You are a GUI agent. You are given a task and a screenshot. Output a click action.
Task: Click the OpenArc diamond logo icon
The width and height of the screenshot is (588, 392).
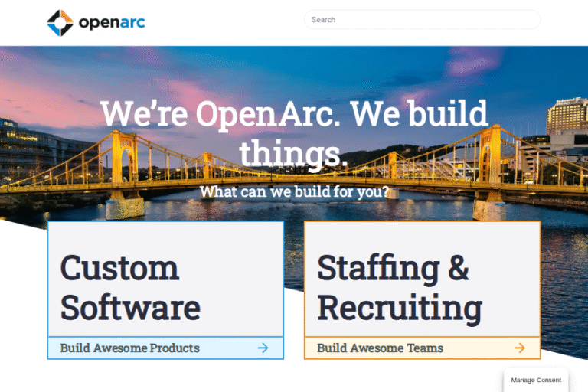tap(60, 23)
